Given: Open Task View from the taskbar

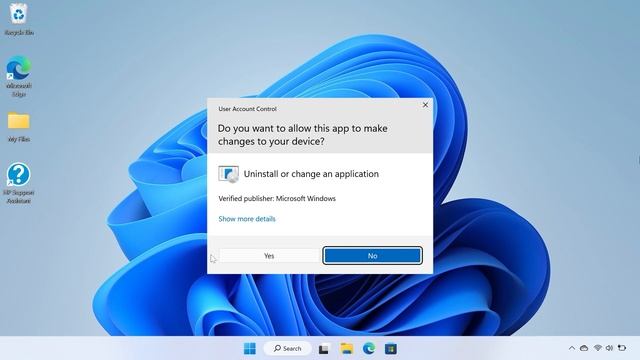Looking at the screenshot, I should [x=324, y=349].
